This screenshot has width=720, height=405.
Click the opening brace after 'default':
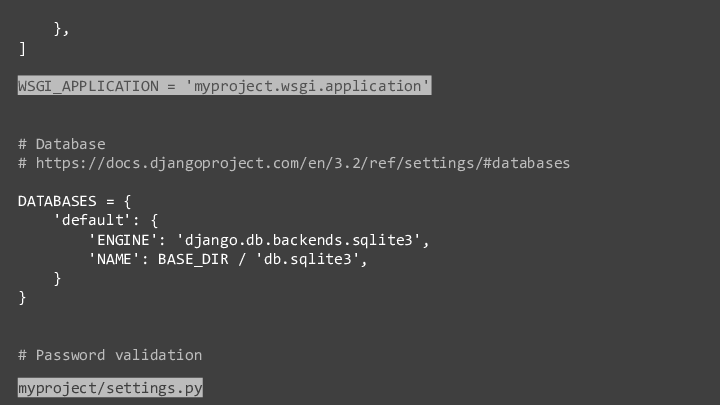[154, 220]
